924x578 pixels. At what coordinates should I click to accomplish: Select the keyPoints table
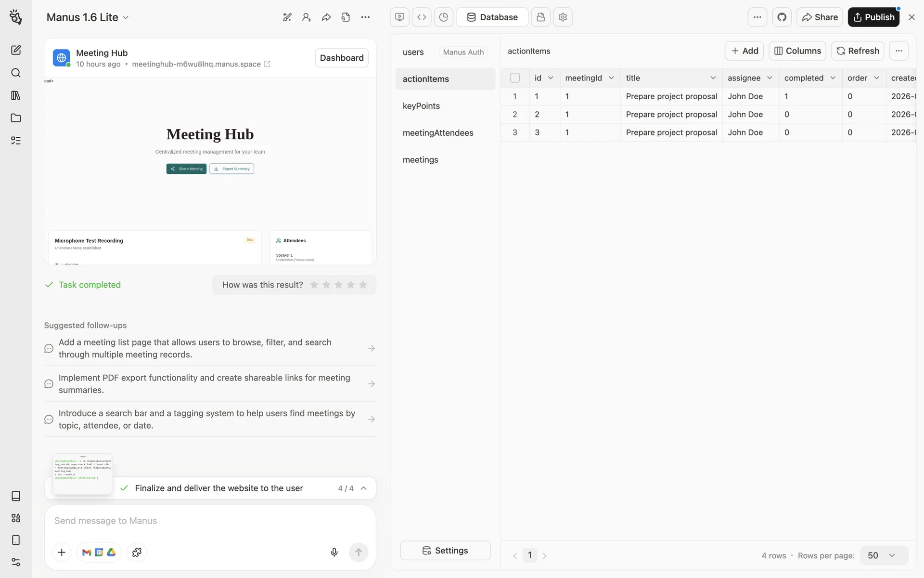click(421, 106)
